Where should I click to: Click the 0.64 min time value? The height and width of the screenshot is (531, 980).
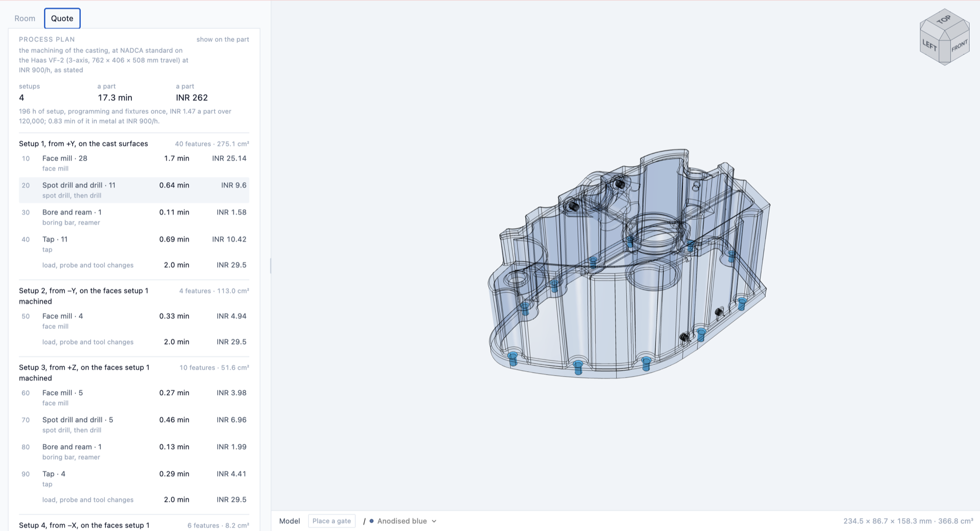pos(174,185)
